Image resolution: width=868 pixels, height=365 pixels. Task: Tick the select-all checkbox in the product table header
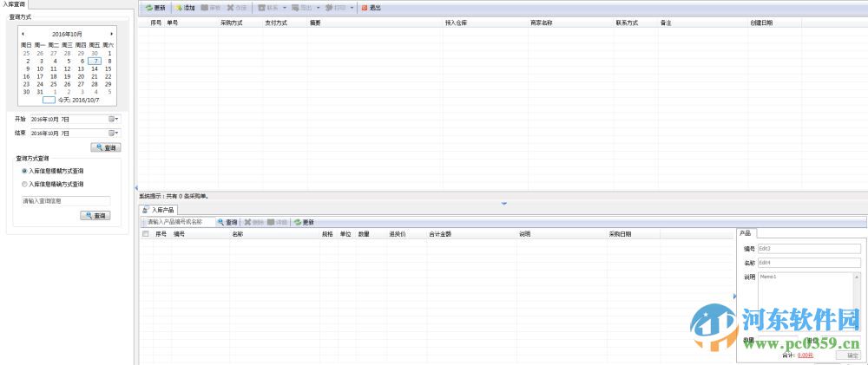[x=146, y=234]
